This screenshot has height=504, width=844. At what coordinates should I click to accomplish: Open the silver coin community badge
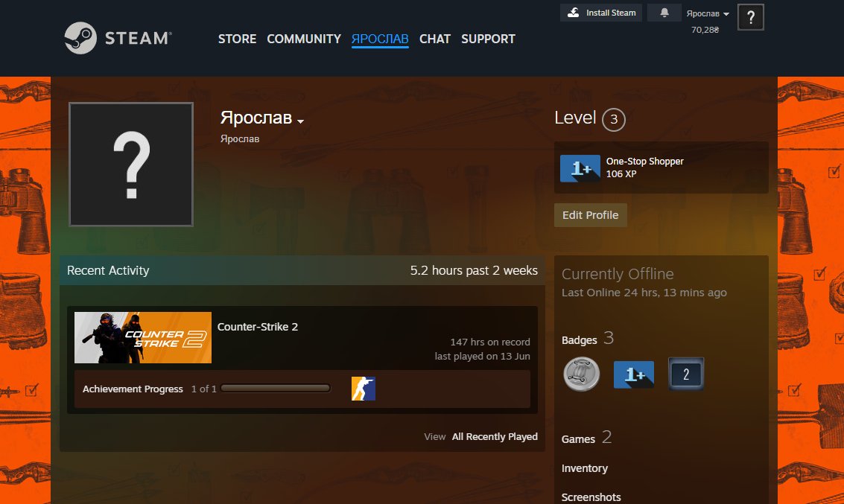click(x=581, y=374)
